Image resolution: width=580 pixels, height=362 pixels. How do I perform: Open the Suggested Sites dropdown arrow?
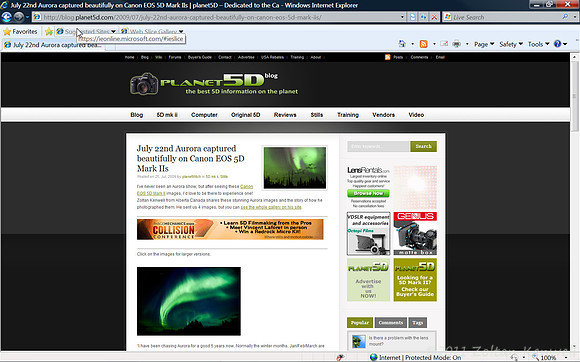point(114,31)
